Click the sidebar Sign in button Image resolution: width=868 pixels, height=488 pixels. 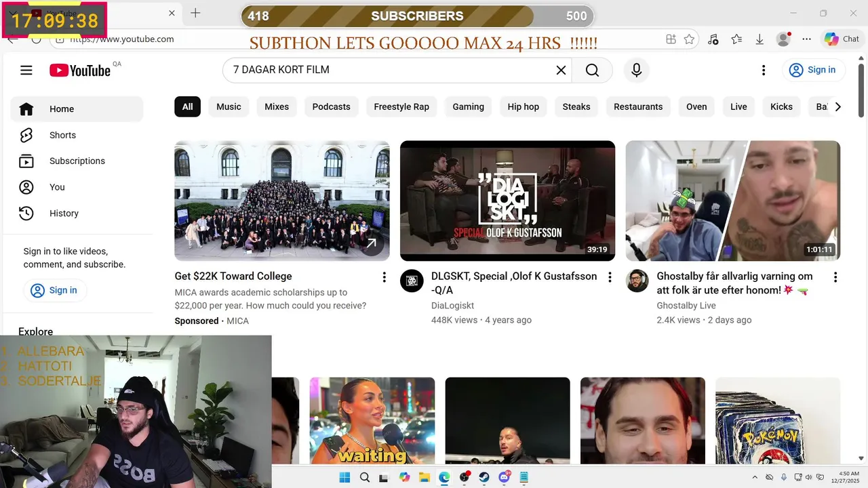point(54,290)
